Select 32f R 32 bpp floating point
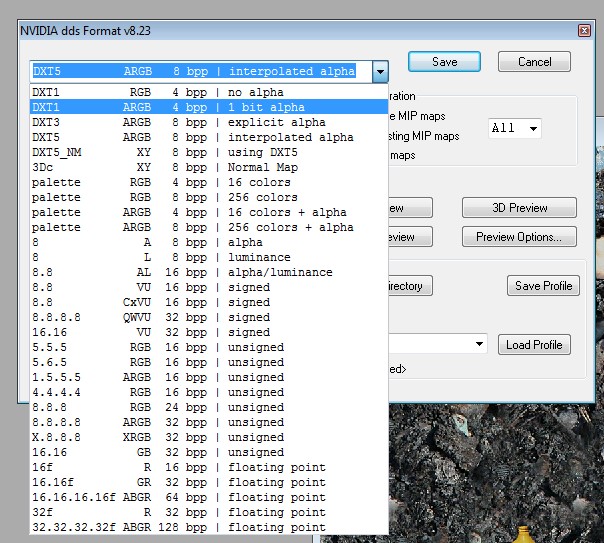Screen dimensions: 604x543 pyautogui.click(x=209, y=513)
